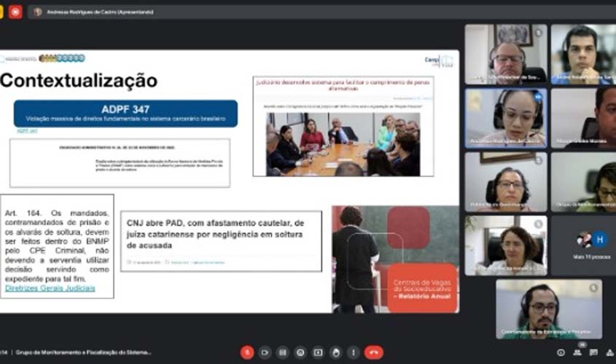
Task: Open the emoji reactions button
Action: (300, 352)
